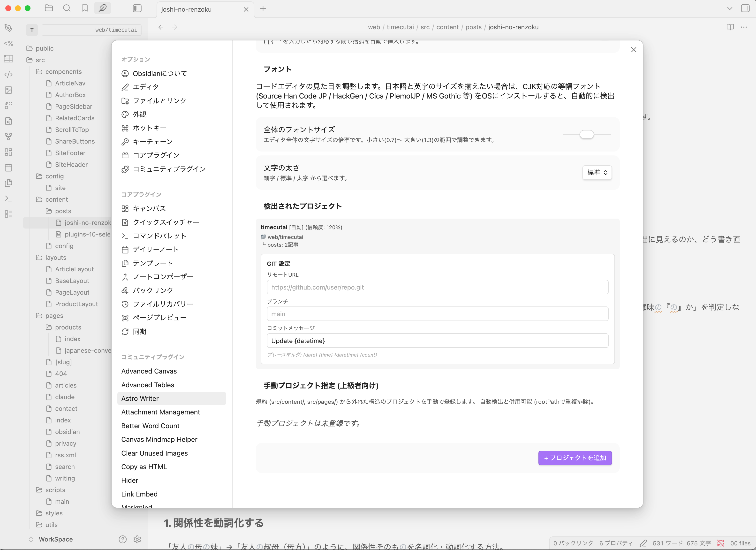Open the file explorer folder icon
The height and width of the screenshot is (550, 756).
[x=49, y=8]
